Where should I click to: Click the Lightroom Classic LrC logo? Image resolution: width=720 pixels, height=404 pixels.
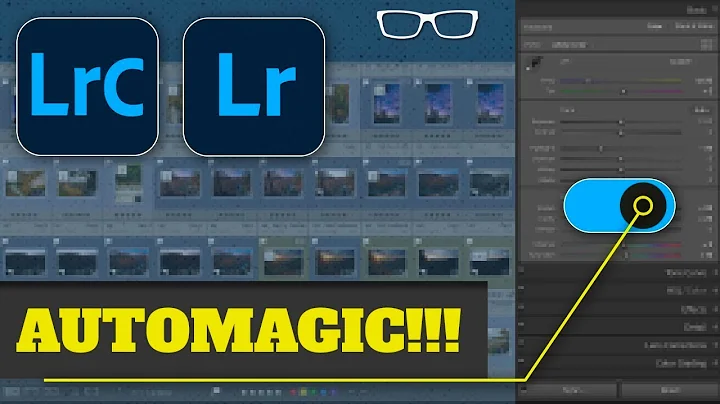coord(87,87)
